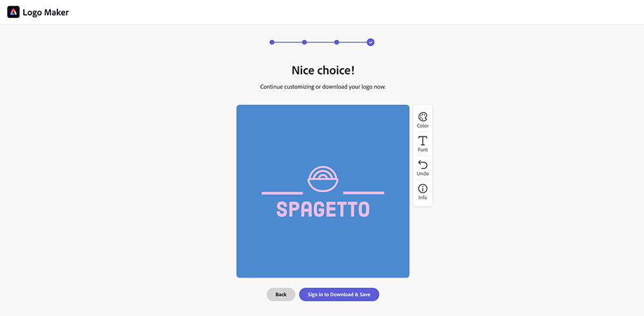This screenshot has height=316, width=644.
Task: Jump to the third progress step dot
Action: (337, 42)
